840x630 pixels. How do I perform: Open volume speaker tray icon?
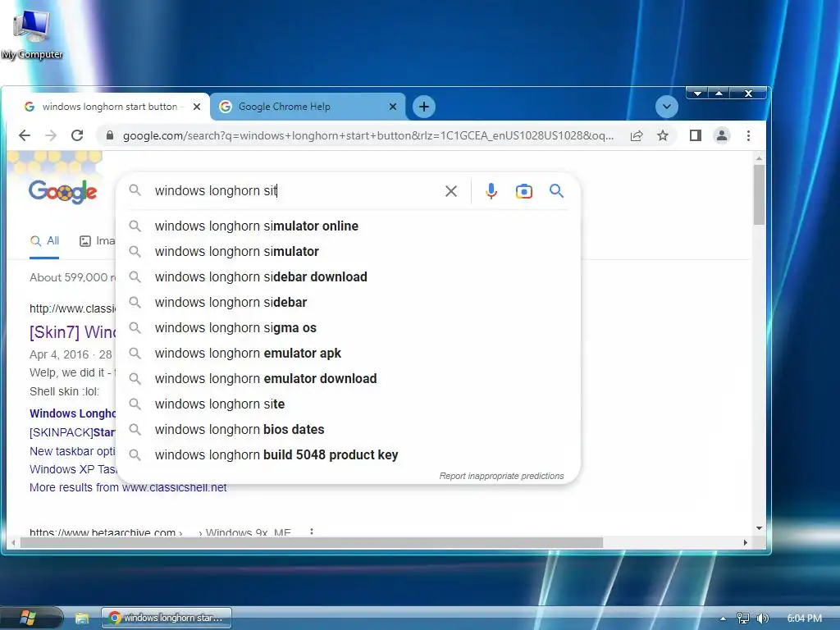pos(762,619)
